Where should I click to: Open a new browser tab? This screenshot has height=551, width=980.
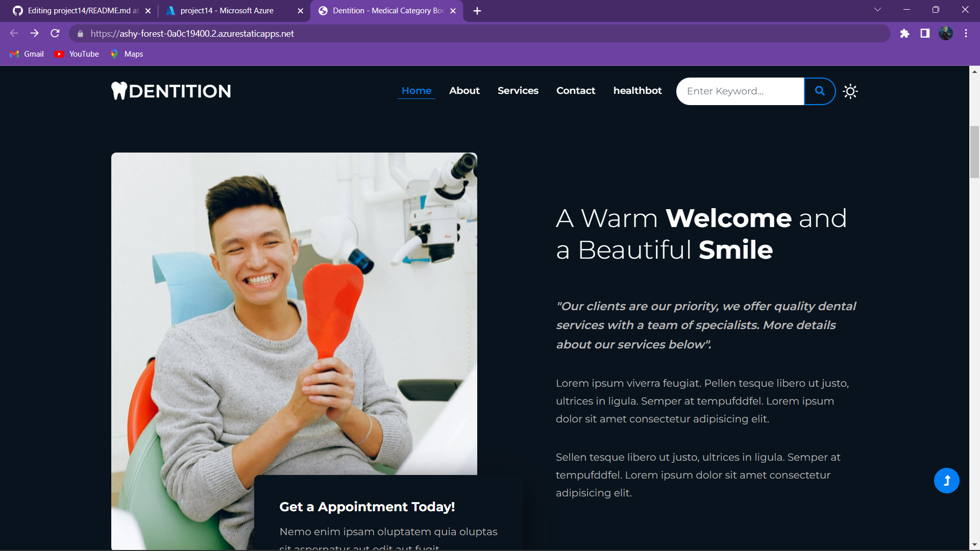point(477,11)
